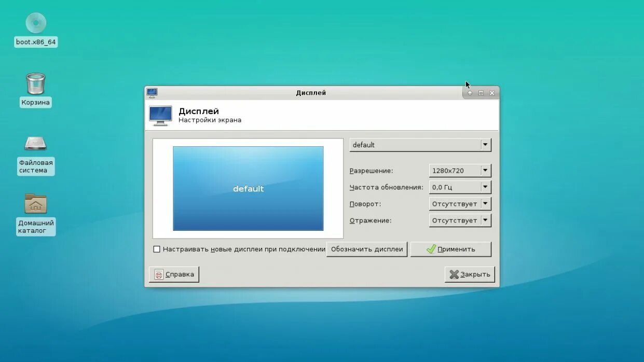
Task: Click the large monitor icon beside Дисплей heading
Action: [x=160, y=116]
